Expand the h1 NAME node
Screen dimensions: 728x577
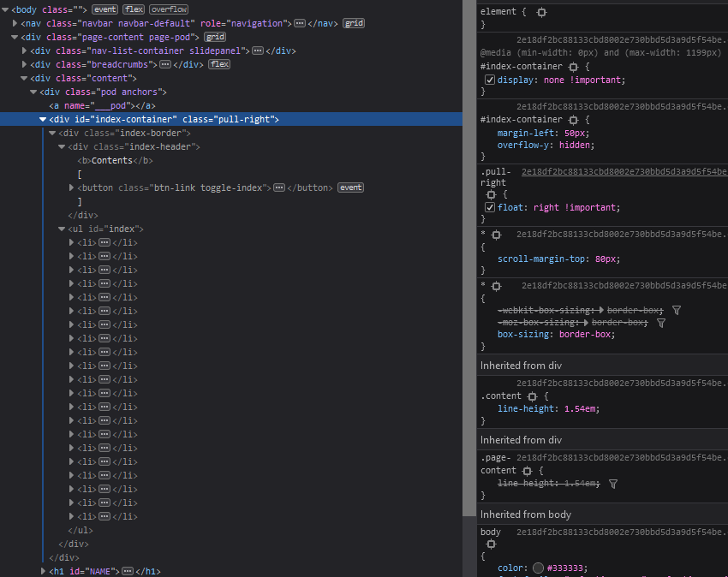click(43, 571)
